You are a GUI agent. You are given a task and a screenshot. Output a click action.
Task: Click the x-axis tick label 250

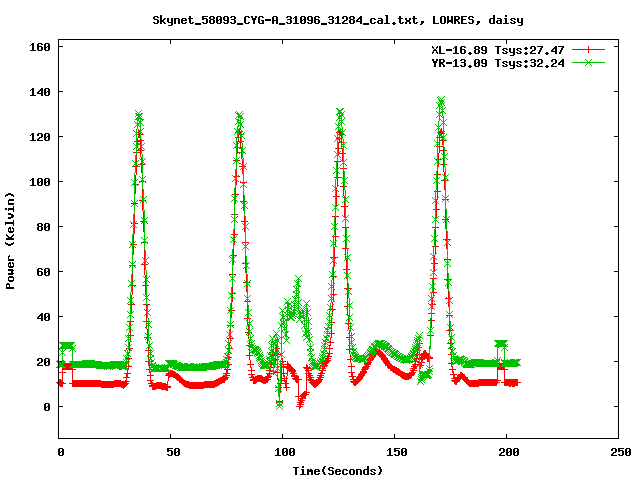click(621, 452)
